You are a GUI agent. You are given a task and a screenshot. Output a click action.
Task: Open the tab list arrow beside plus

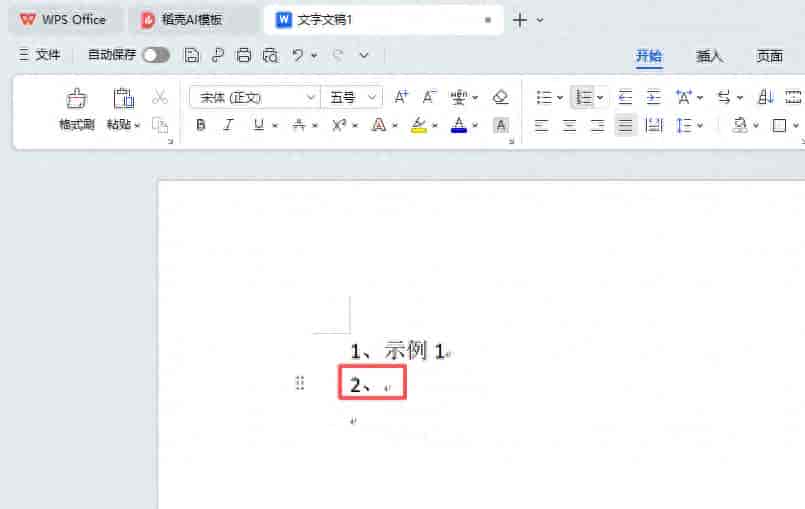click(540, 20)
